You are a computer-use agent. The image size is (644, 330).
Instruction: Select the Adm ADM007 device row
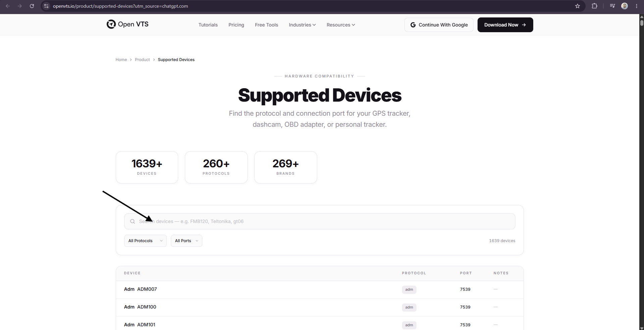point(320,289)
